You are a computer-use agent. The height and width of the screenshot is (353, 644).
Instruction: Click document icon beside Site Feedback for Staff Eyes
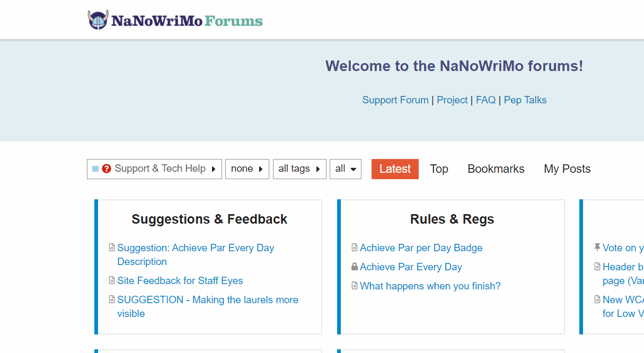(x=112, y=280)
